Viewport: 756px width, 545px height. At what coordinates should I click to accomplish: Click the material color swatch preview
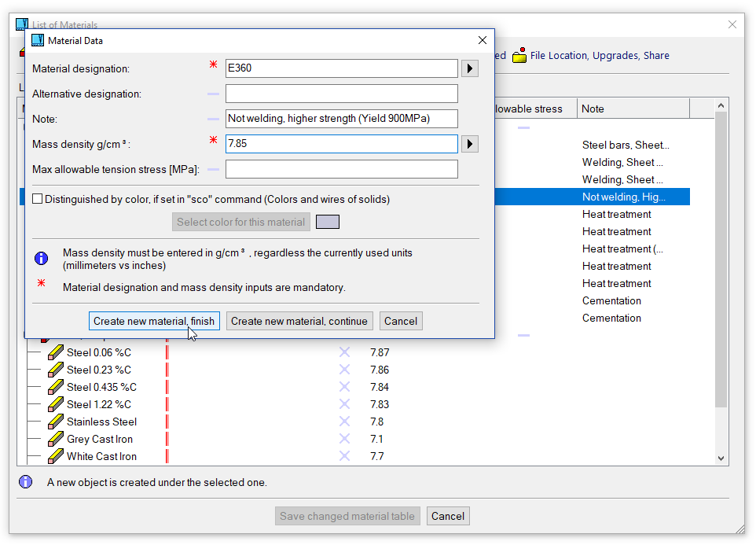point(328,222)
